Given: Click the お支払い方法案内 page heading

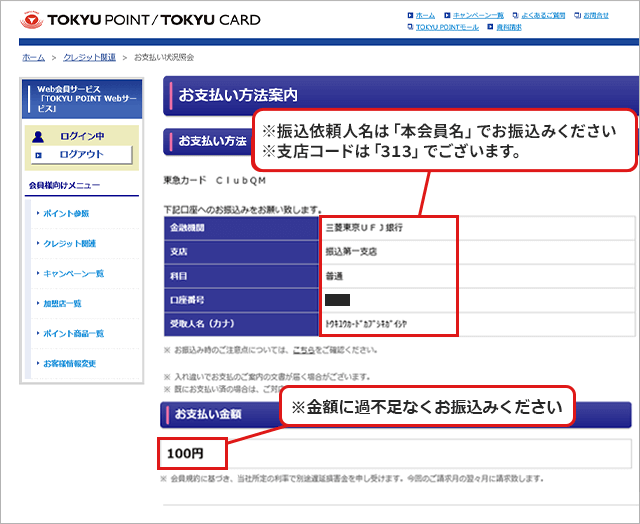Looking at the screenshot, I should [238, 95].
